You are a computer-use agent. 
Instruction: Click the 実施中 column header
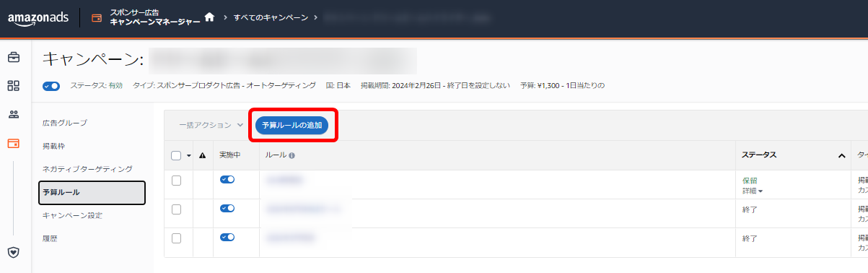pos(231,155)
